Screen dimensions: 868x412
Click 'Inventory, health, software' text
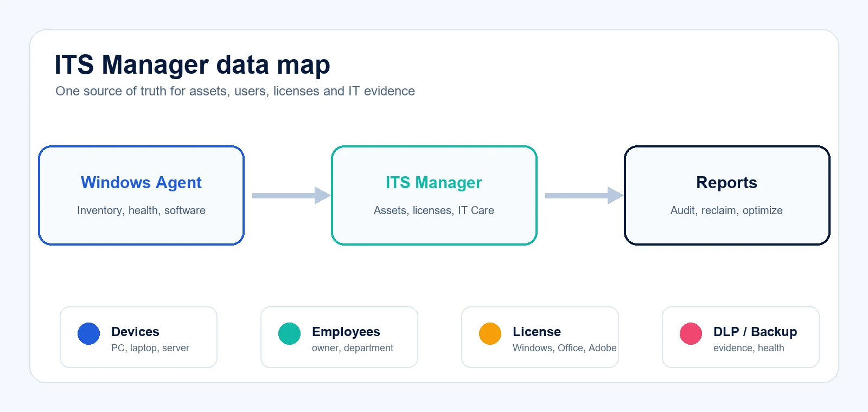141,210
